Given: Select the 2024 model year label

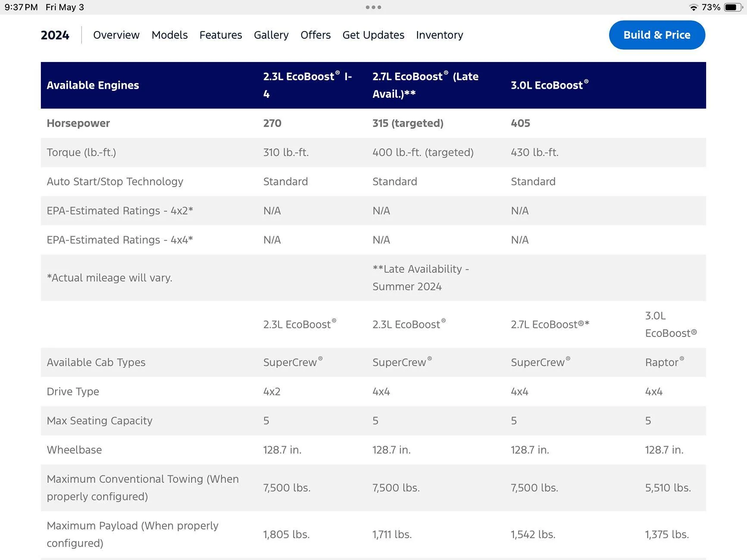Looking at the screenshot, I should coord(55,35).
